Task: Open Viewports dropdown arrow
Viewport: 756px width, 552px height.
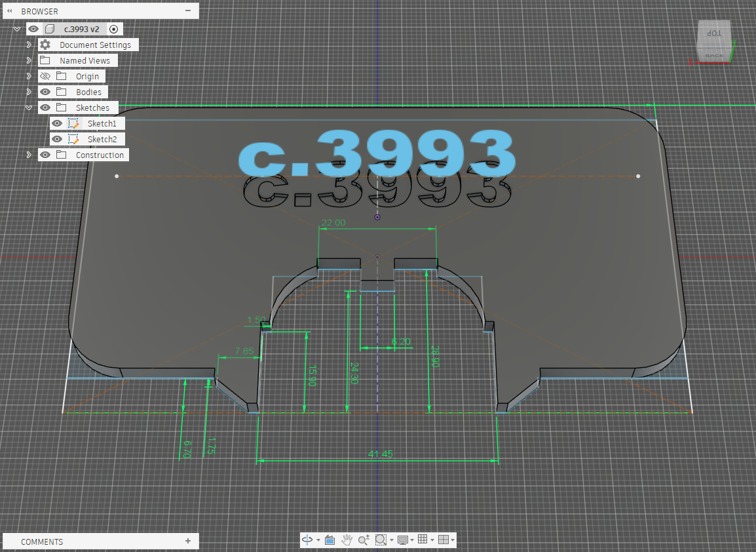Action: pos(453,540)
